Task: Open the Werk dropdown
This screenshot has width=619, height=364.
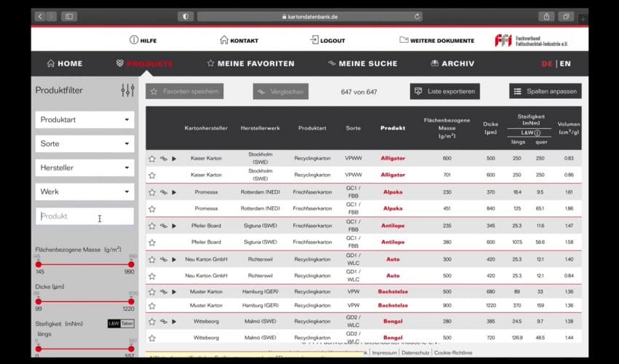Action: [x=85, y=192]
